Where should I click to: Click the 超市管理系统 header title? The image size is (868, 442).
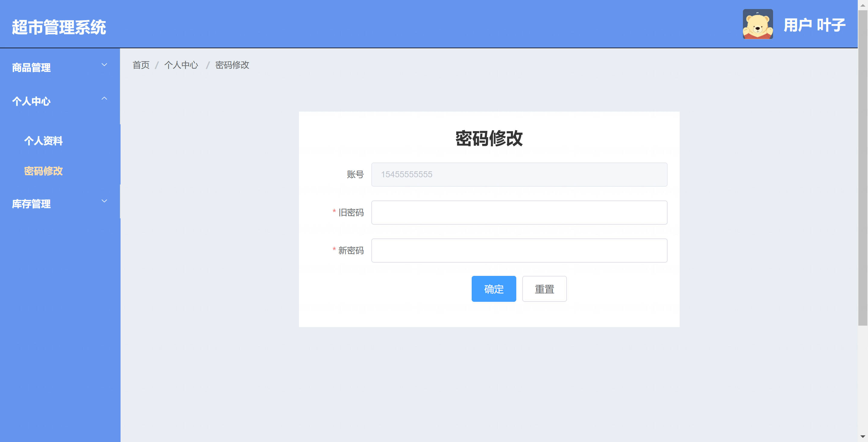[59, 27]
